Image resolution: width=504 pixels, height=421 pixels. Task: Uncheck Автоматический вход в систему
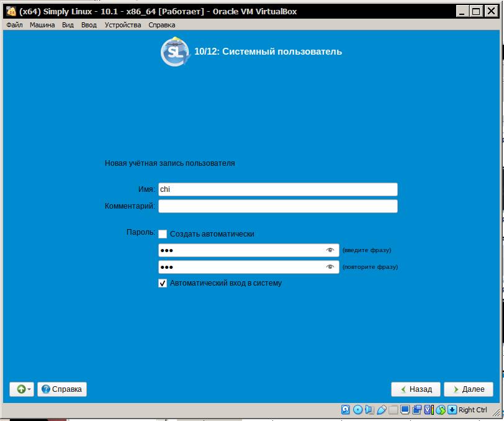(163, 283)
